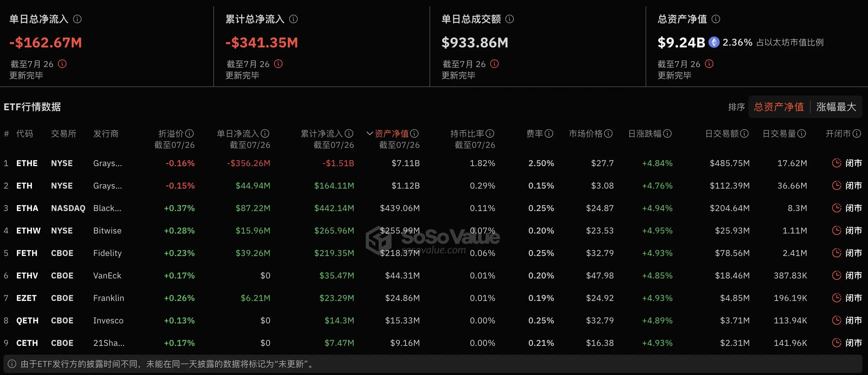Image resolution: width=868 pixels, height=375 pixels.
Task: Open info tooltip for 开闭市 column
Action: 857,133
